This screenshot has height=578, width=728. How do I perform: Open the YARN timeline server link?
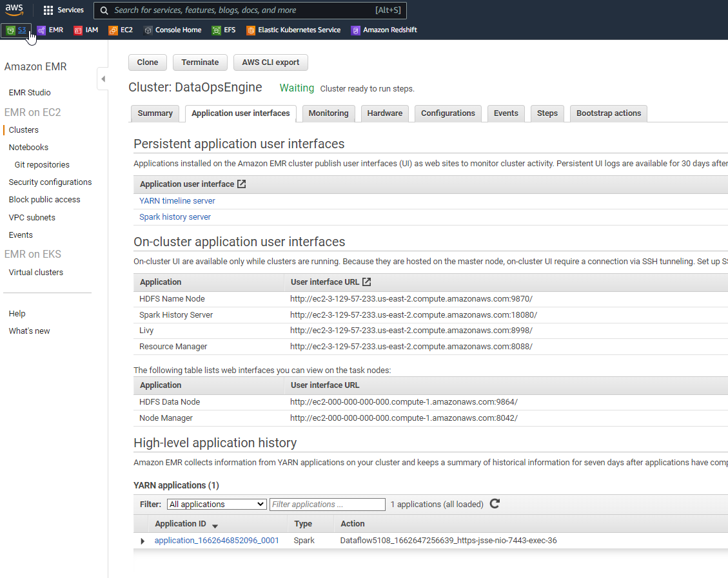click(177, 201)
